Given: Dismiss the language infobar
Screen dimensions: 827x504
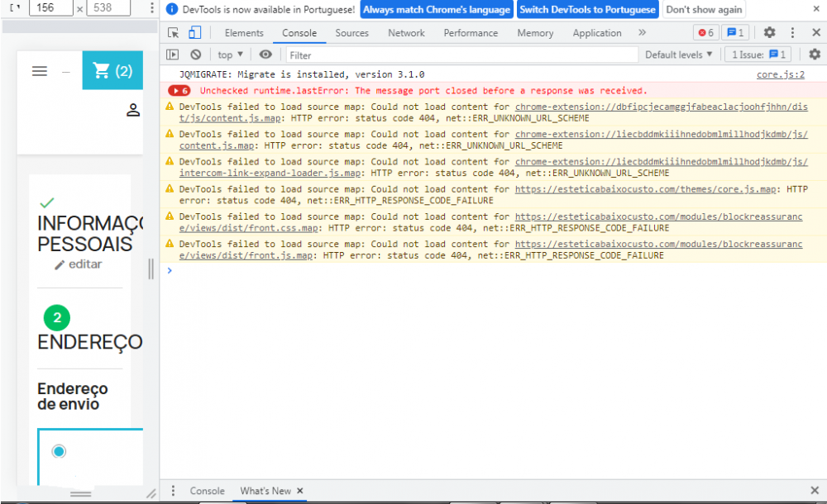Looking at the screenshot, I should click(816, 9).
